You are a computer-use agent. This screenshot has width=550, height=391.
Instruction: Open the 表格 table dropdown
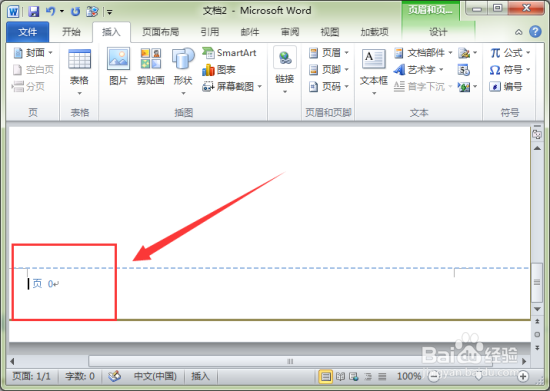coord(80,72)
